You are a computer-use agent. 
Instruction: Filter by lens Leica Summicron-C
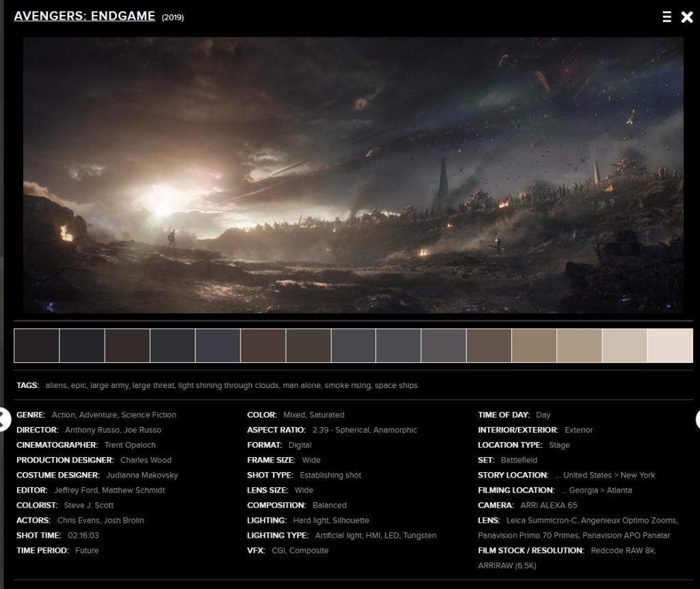tap(541, 520)
